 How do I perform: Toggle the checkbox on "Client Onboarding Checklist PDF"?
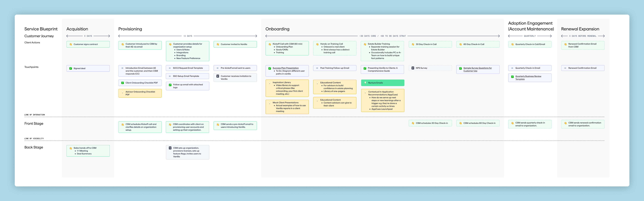point(123,83)
